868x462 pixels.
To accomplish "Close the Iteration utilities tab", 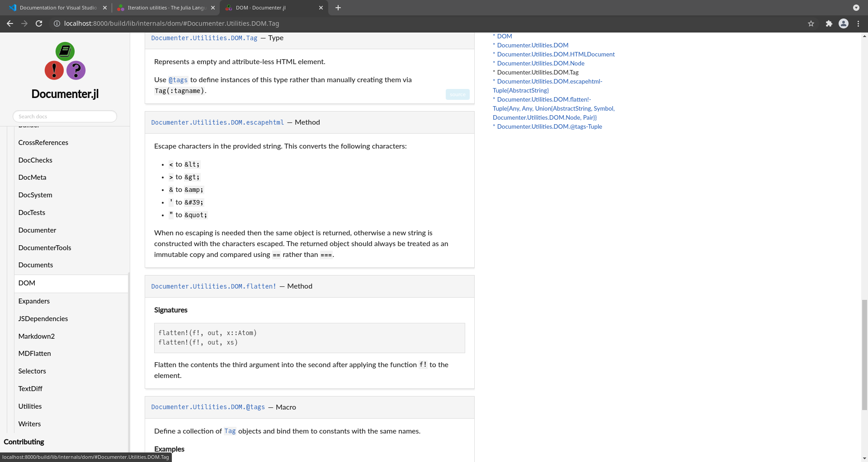I will pos(213,8).
